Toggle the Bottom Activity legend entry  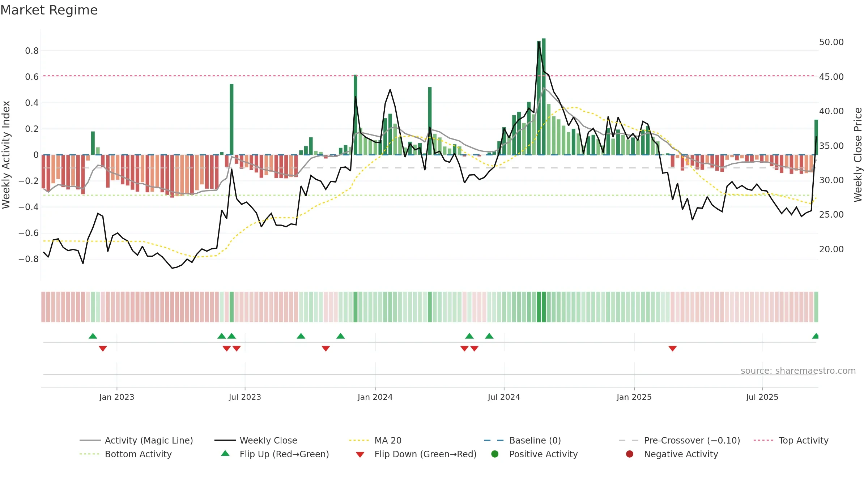tap(125, 454)
